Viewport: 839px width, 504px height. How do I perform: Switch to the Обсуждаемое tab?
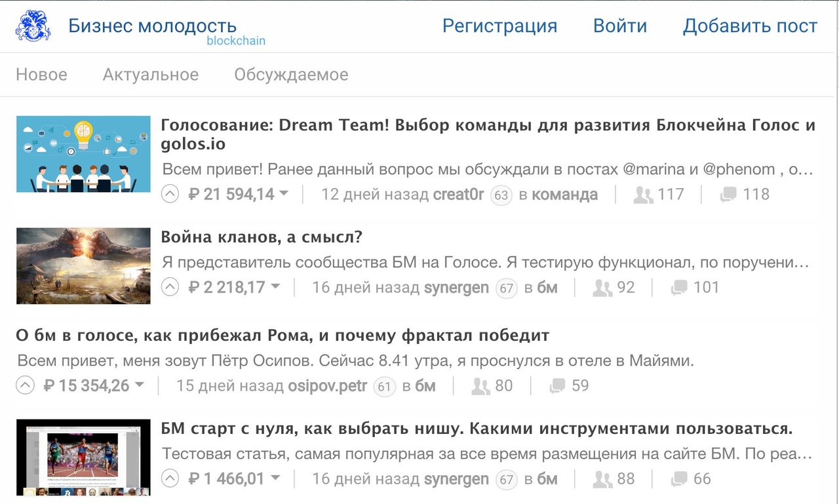click(291, 75)
